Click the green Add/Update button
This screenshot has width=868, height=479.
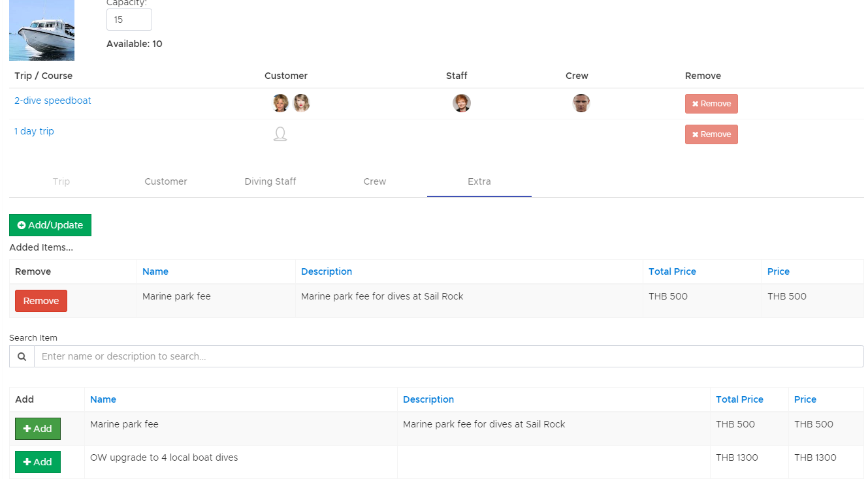point(50,225)
